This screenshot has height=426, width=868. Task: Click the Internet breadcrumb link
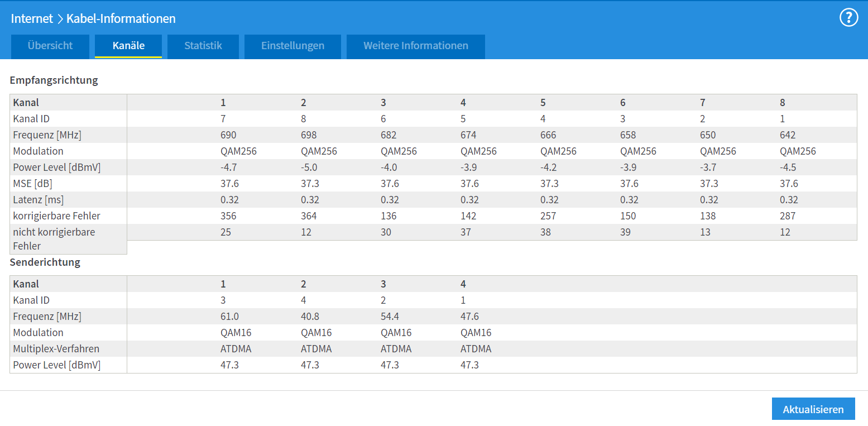tap(32, 18)
